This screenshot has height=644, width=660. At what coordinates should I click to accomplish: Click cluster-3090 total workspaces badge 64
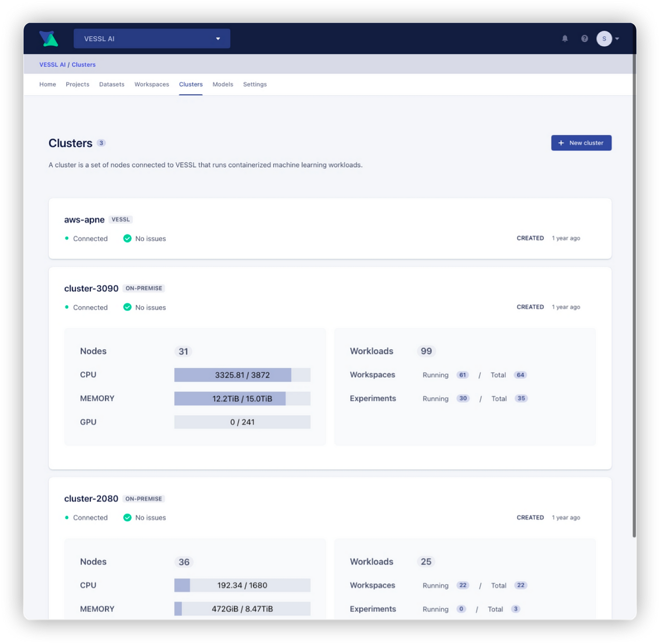(x=520, y=375)
